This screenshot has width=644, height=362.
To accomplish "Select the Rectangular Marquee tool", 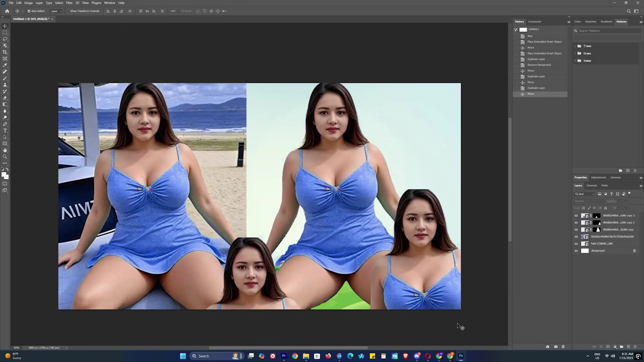I will point(5,33).
